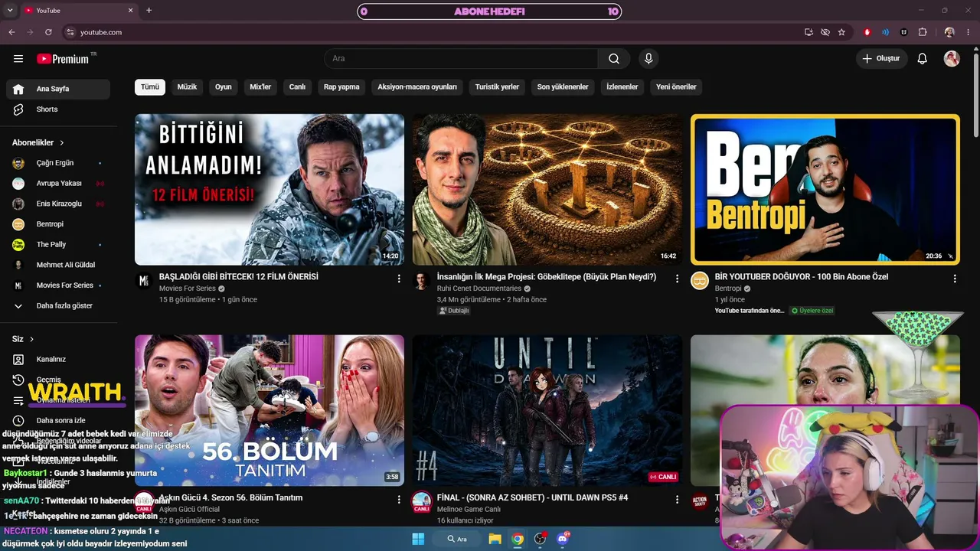
Task: Expand the browser tab search dropdown
Action: 10,10
